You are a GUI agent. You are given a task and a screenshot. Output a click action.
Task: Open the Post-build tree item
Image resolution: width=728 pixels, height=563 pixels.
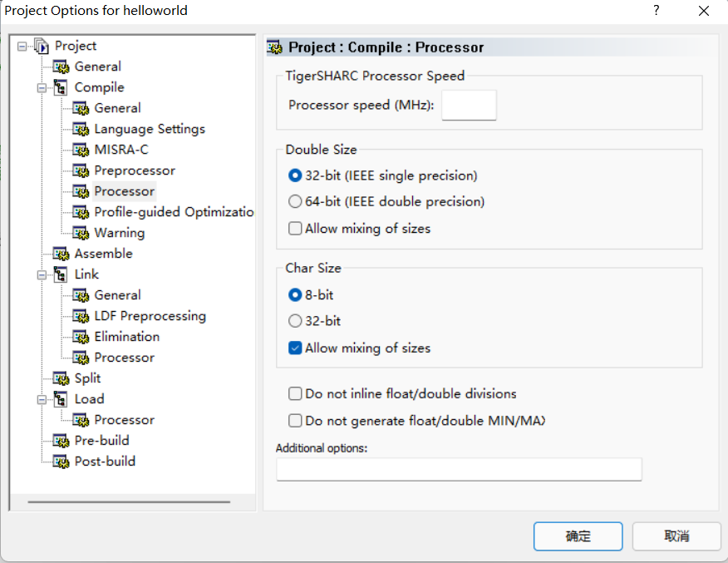click(105, 462)
